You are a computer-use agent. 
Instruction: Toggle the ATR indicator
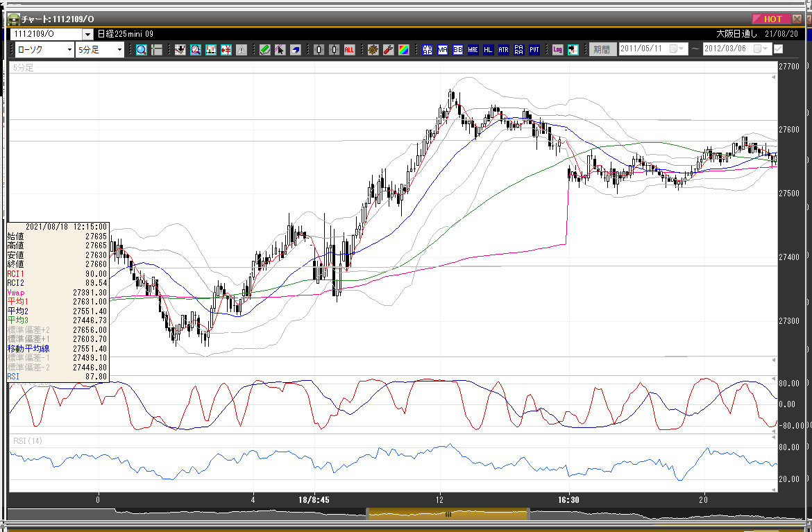[503, 50]
